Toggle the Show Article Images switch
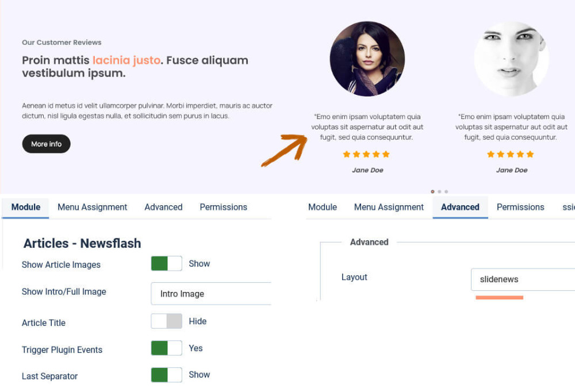This screenshot has width=575, height=392. pyautogui.click(x=166, y=264)
